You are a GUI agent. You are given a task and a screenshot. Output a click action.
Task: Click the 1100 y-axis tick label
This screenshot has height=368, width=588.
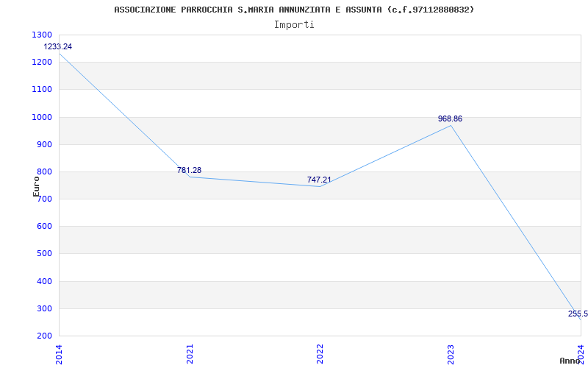(x=42, y=90)
